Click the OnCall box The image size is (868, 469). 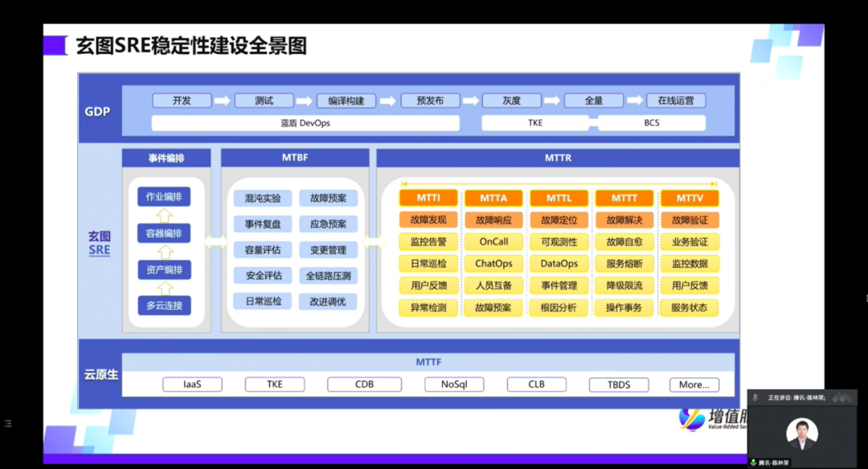pyautogui.click(x=493, y=241)
